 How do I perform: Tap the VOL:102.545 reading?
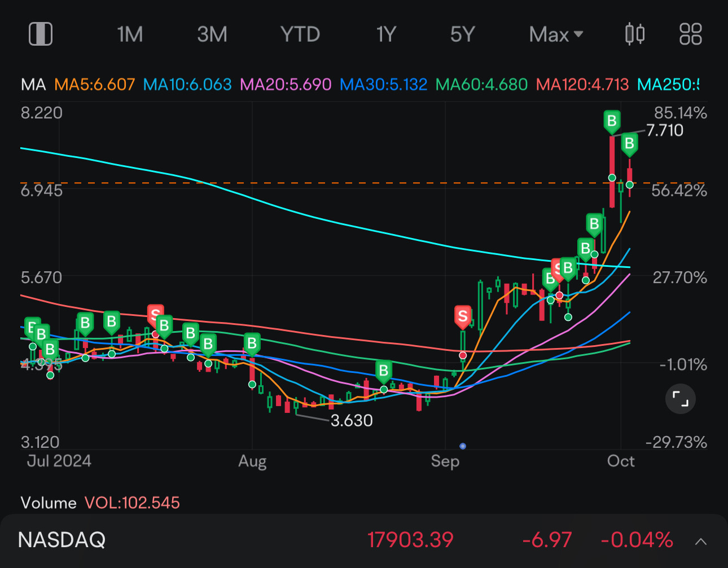point(132,503)
